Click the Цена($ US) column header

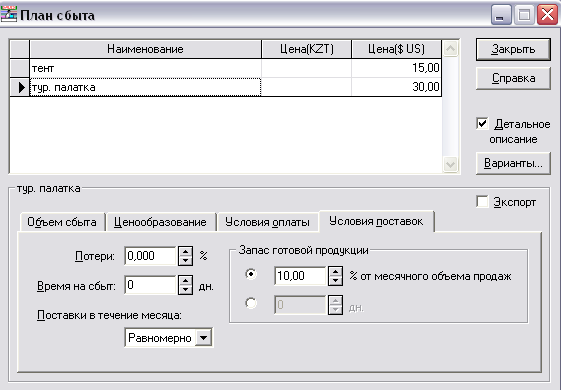coord(396,49)
